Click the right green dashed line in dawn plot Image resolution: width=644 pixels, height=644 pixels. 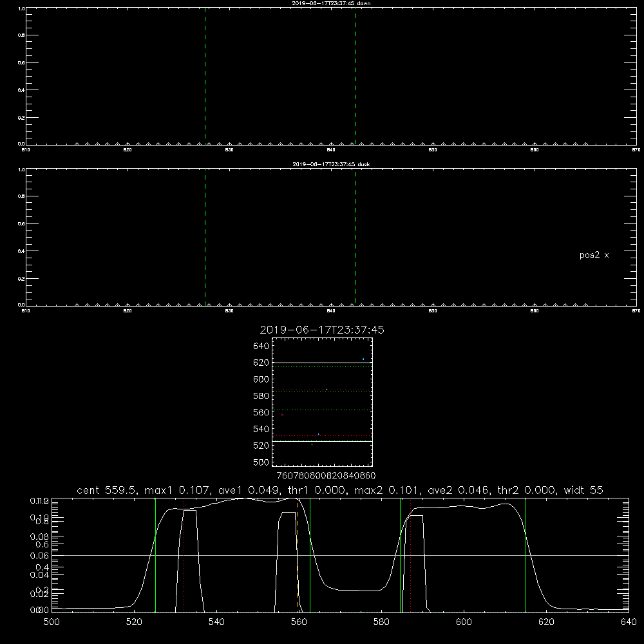tap(355, 77)
